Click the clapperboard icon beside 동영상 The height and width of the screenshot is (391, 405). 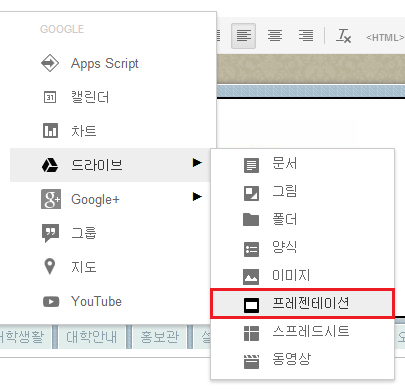[251, 362]
